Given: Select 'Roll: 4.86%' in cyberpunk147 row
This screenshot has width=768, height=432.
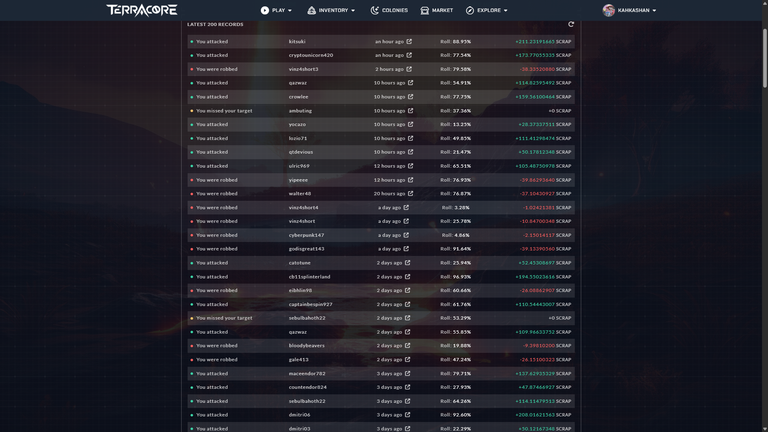Looking at the screenshot, I should tap(455, 235).
